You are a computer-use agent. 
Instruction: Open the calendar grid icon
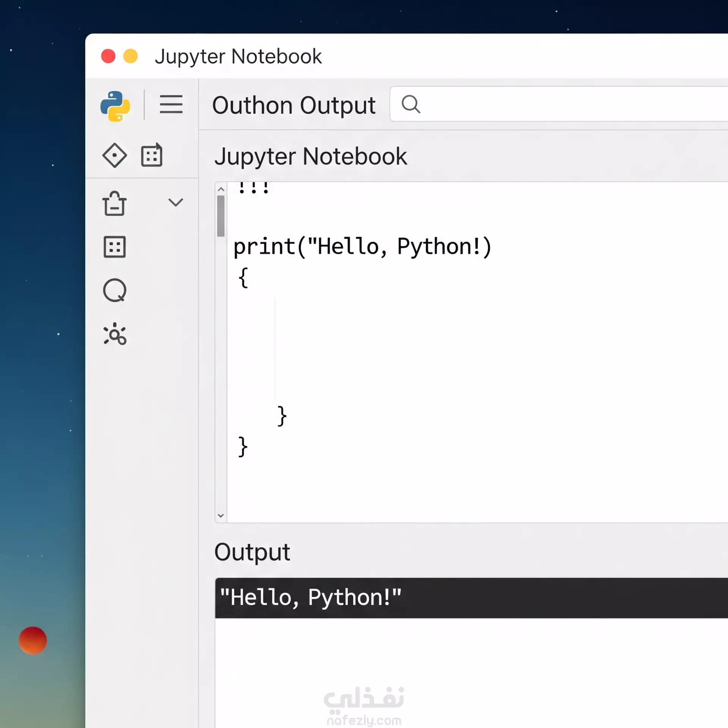point(152,155)
